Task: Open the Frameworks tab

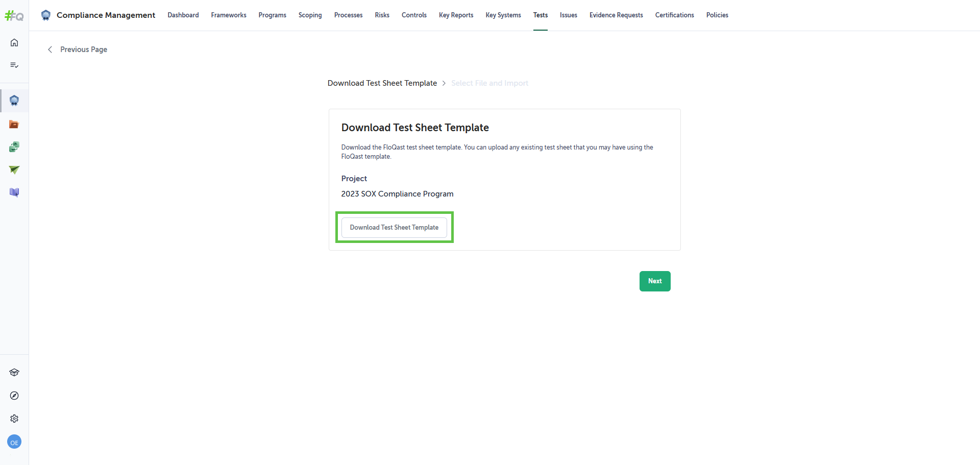Action: coord(229,15)
